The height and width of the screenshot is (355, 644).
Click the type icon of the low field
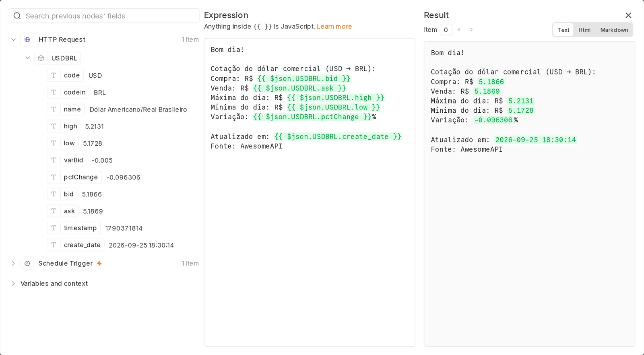pos(54,143)
